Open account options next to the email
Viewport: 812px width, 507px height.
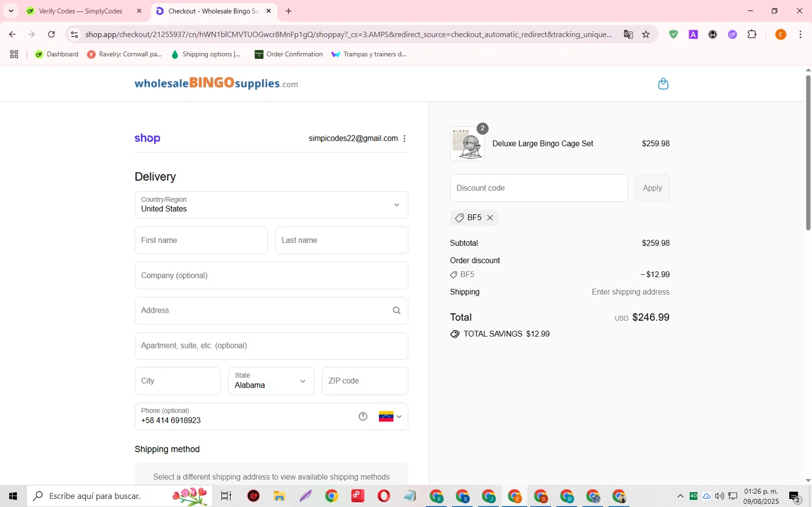[x=404, y=139]
